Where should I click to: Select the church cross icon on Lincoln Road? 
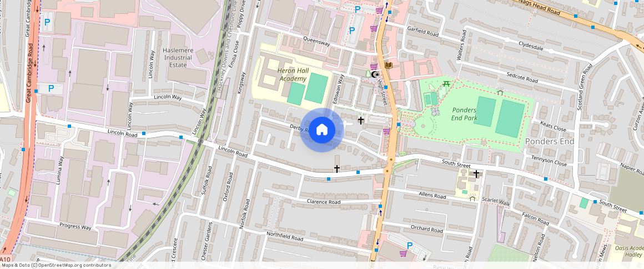(x=336, y=168)
